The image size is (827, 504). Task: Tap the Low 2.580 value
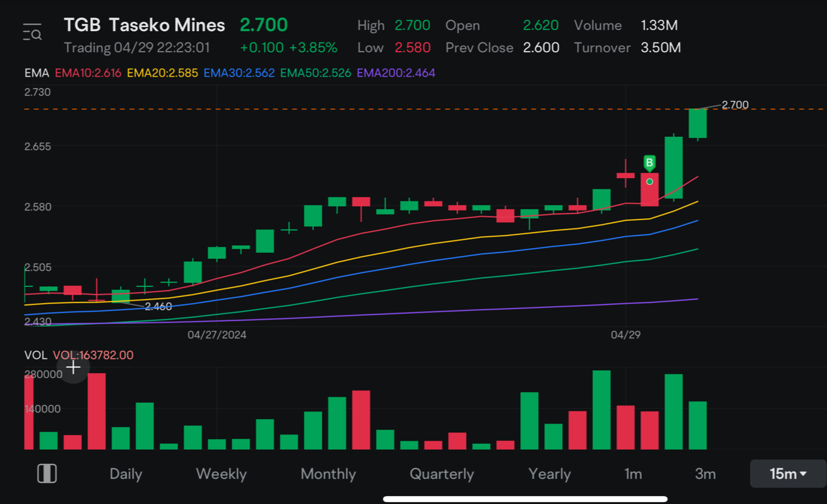pos(413,47)
